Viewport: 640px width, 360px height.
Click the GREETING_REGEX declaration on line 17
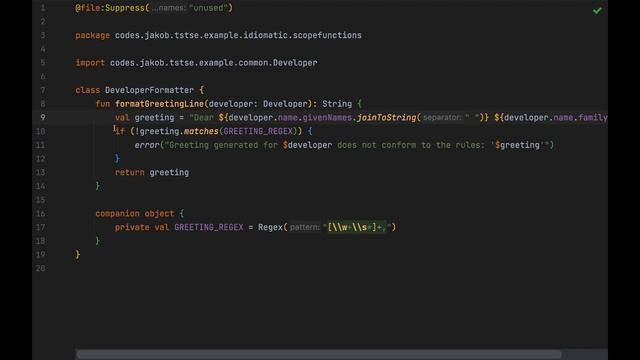pos(209,227)
